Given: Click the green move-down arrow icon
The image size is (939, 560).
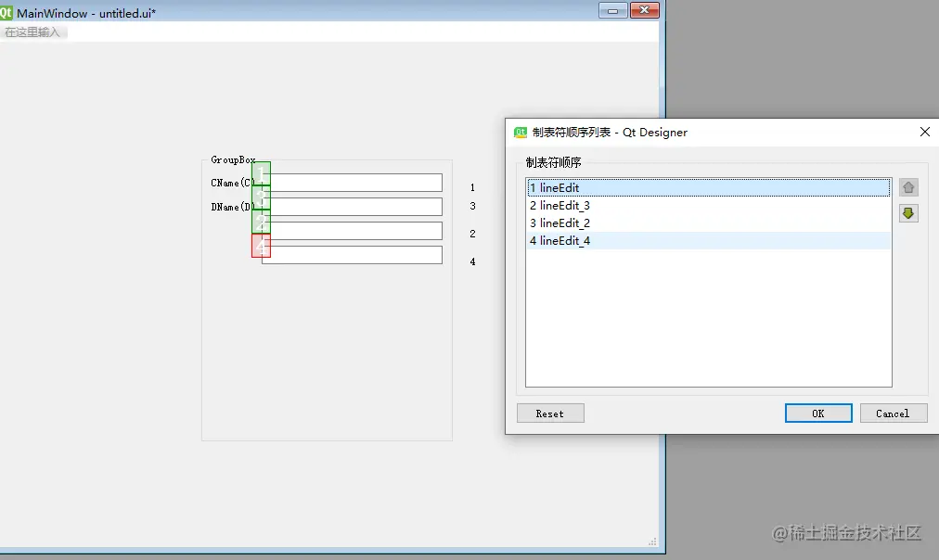Looking at the screenshot, I should (x=908, y=212).
